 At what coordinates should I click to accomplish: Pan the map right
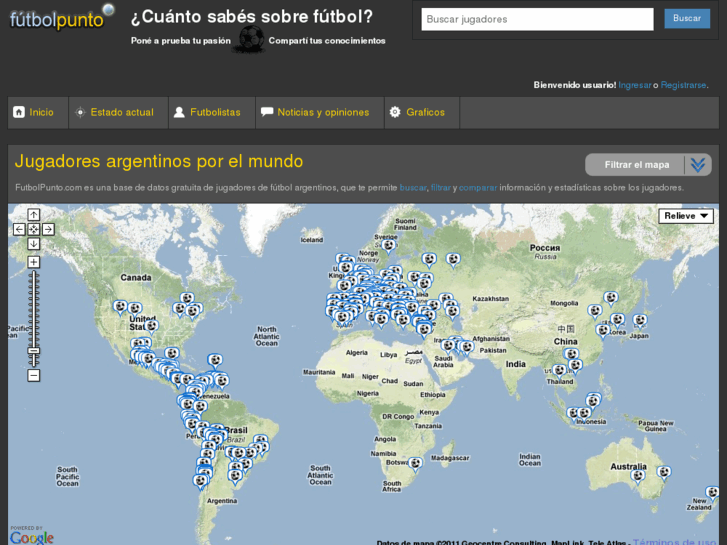(x=48, y=229)
